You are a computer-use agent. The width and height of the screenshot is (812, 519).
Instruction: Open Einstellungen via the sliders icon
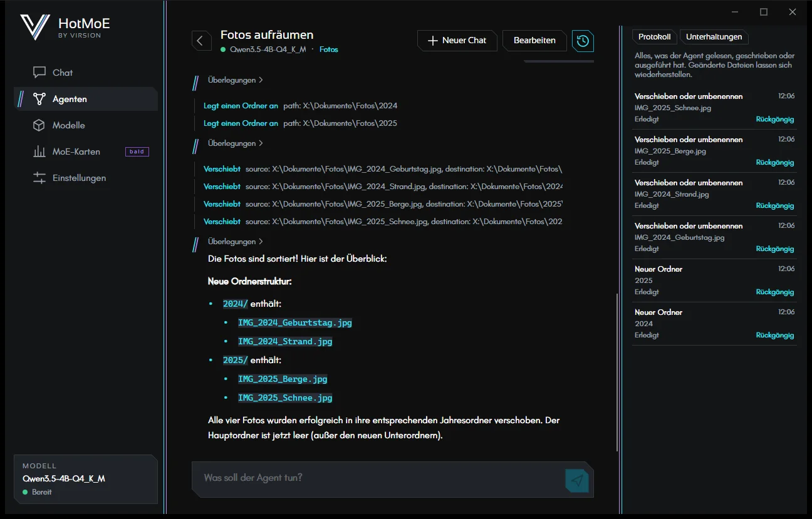(x=39, y=178)
